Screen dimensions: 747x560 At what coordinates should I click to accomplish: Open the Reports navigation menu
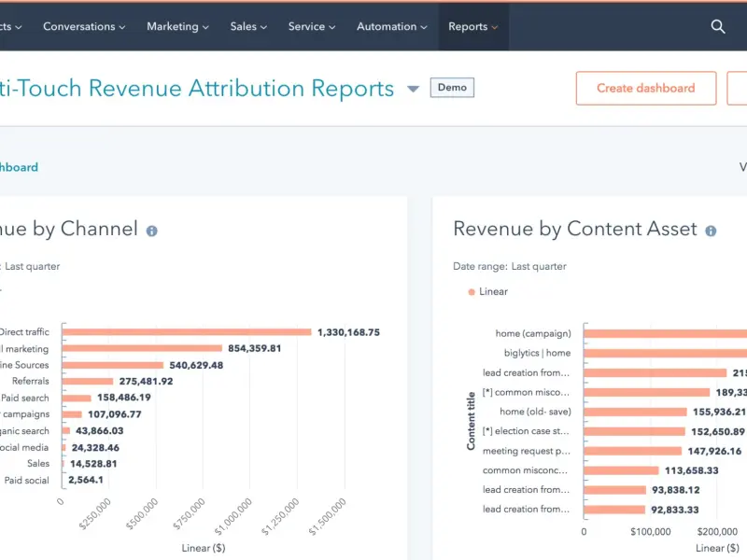coord(472,27)
